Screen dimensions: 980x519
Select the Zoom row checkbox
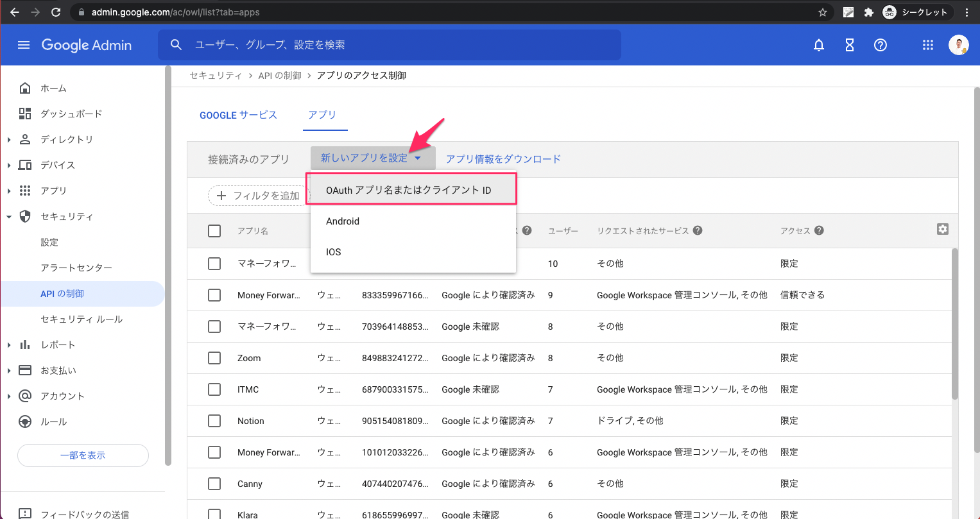(214, 358)
